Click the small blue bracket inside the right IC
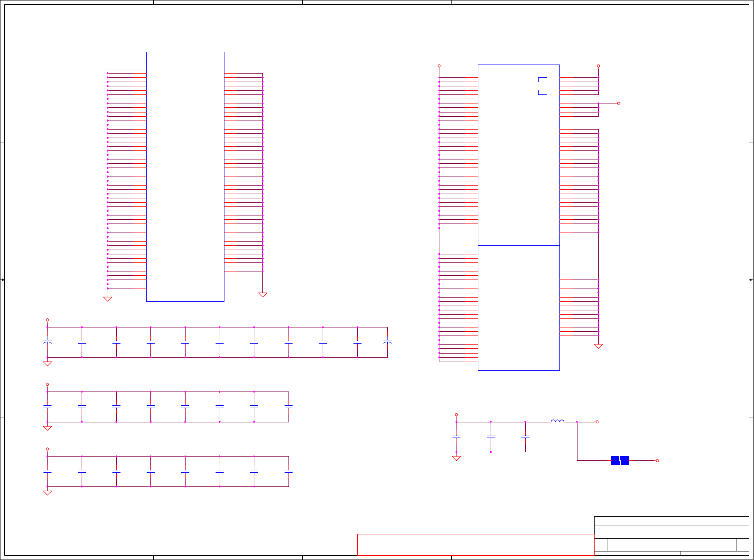Image resolution: width=754 pixels, height=560 pixels. tap(542, 86)
